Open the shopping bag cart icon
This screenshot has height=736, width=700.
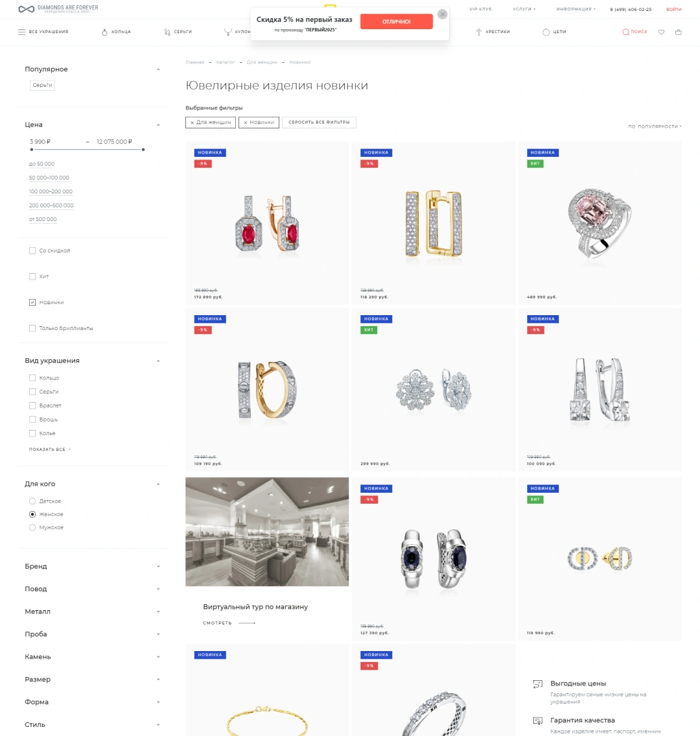point(679,32)
